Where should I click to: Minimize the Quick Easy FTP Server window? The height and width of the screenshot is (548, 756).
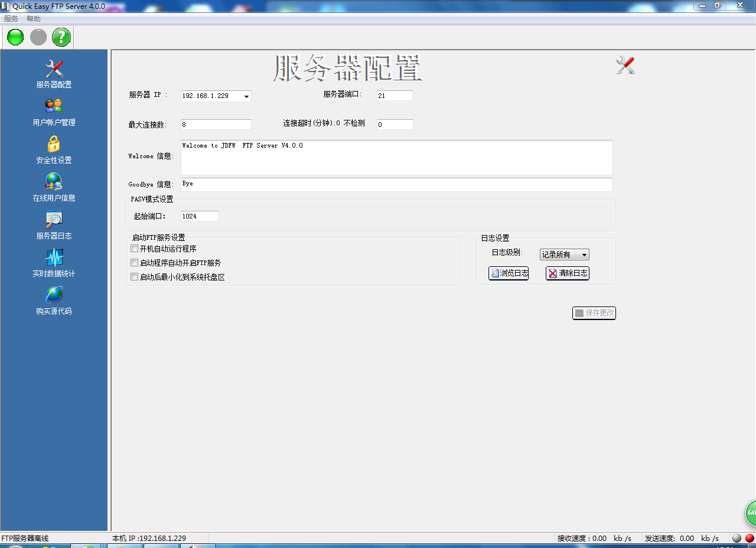pyautogui.click(x=702, y=5)
